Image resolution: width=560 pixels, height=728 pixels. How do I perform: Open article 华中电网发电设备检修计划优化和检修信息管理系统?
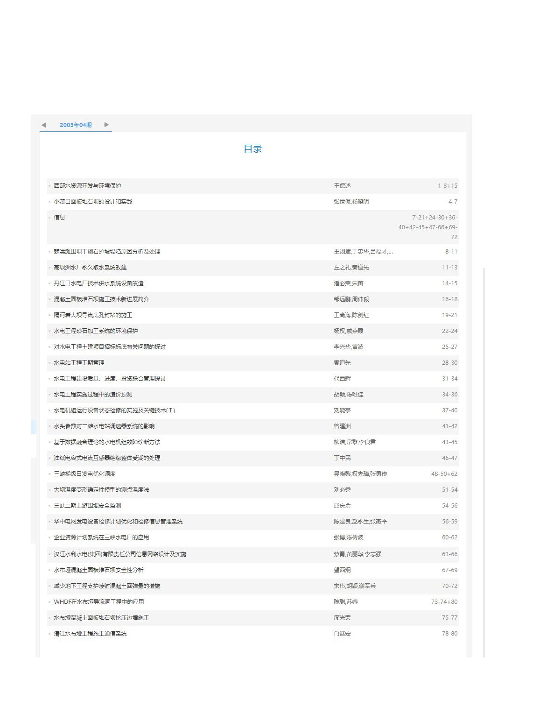point(118,522)
